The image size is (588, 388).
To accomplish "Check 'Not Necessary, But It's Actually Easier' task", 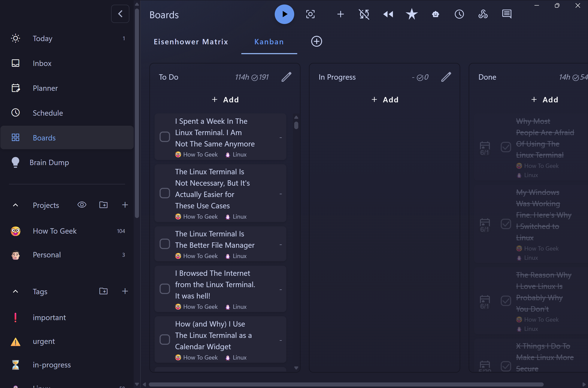I will tap(165, 193).
